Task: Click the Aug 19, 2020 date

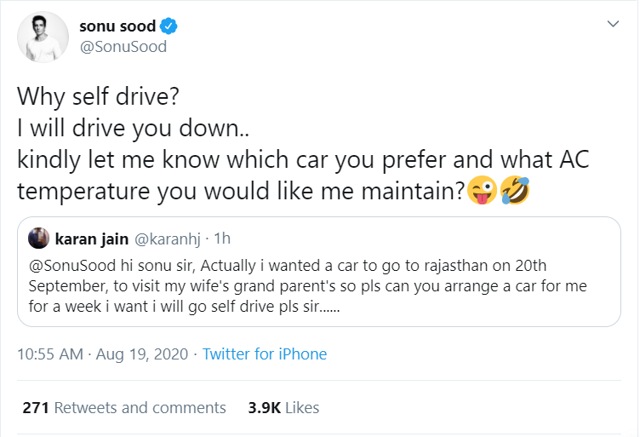Action: [x=142, y=354]
